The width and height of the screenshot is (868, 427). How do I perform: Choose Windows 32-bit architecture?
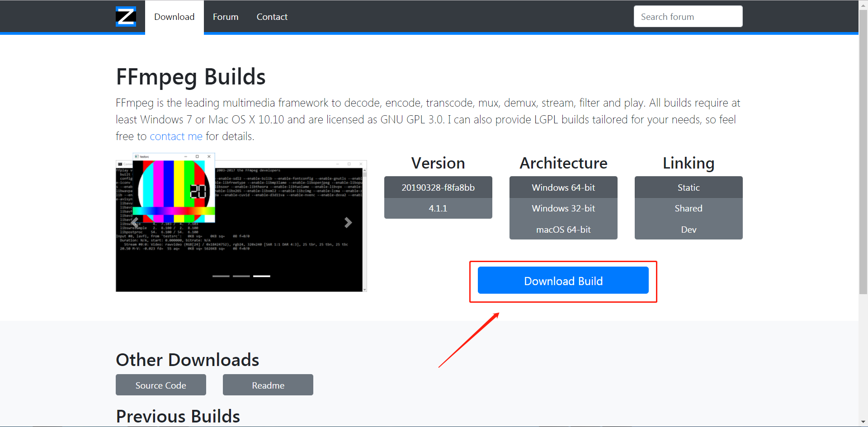pos(563,208)
